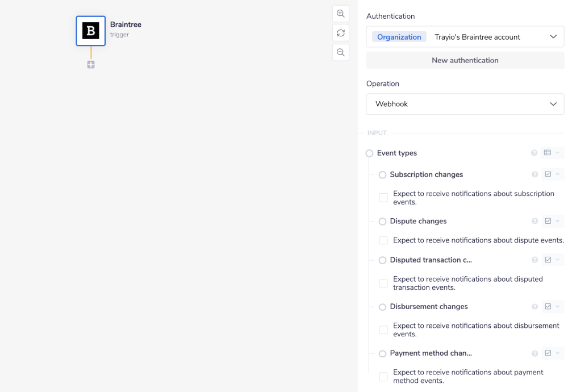The height and width of the screenshot is (392, 568).
Task: Click the INPUT section label
Action: pos(377,132)
